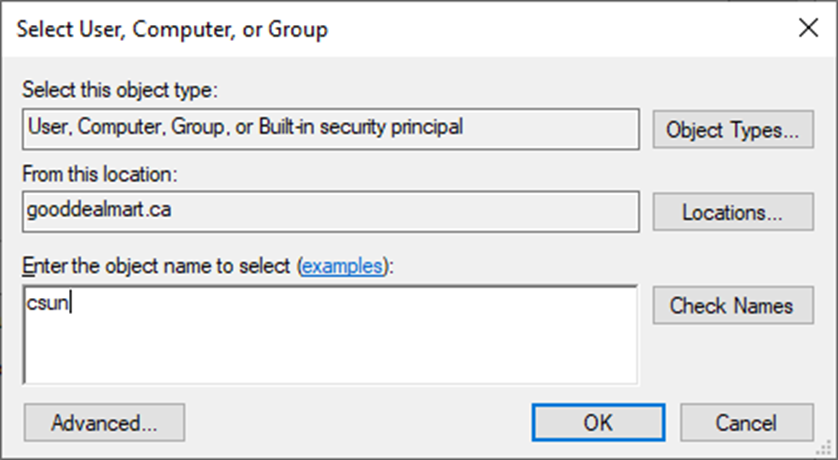Click the 'Select this object type' label
The image size is (838, 460).
point(120,90)
